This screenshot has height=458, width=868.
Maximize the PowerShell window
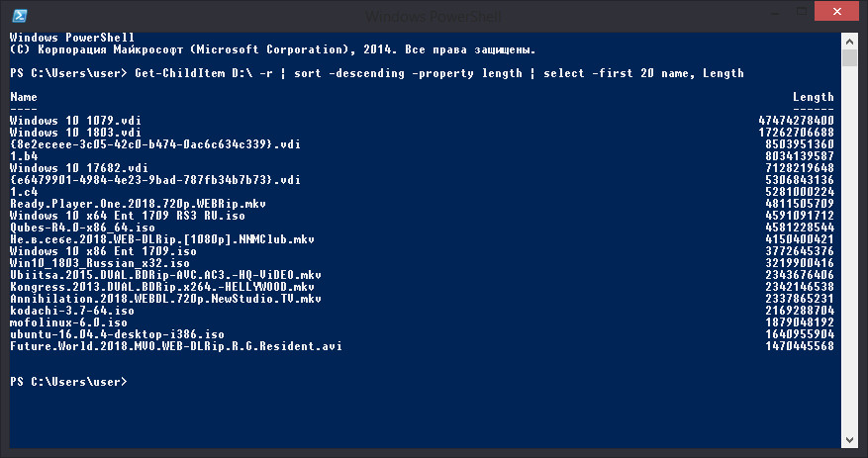[x=801, y=11]
